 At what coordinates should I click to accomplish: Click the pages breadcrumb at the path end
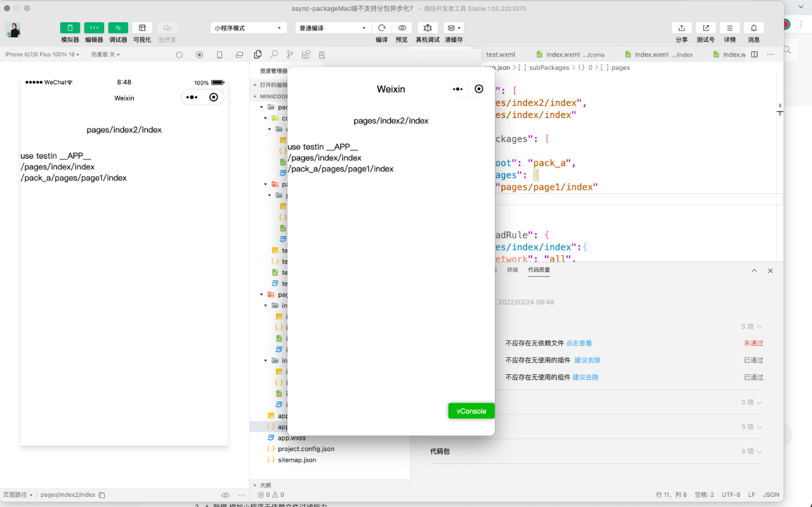pos(620,67)
